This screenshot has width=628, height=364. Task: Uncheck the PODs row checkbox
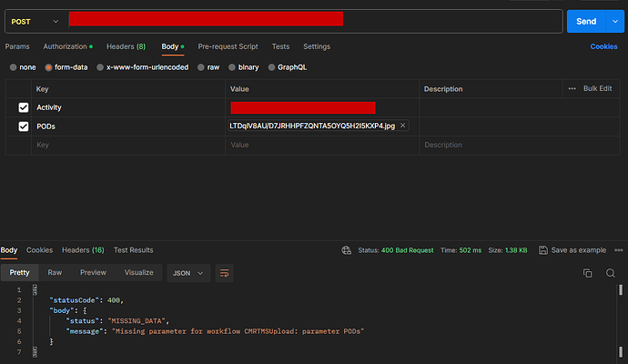(x=24, y=126)
